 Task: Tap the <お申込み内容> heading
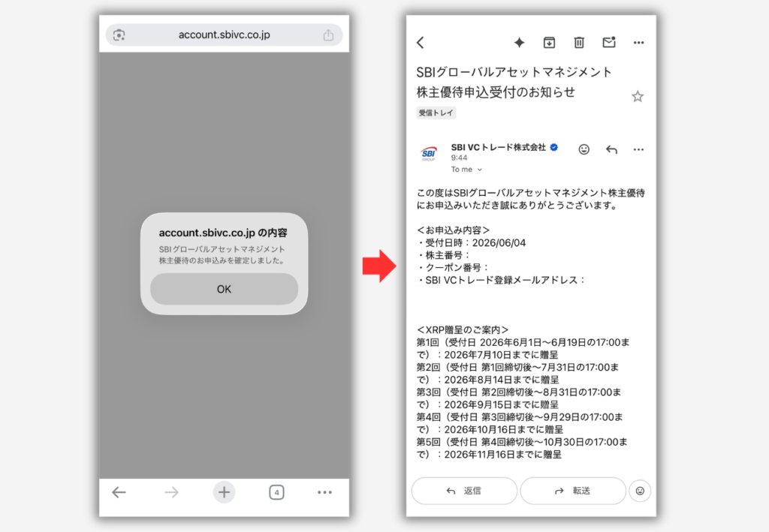pos(453,230)
